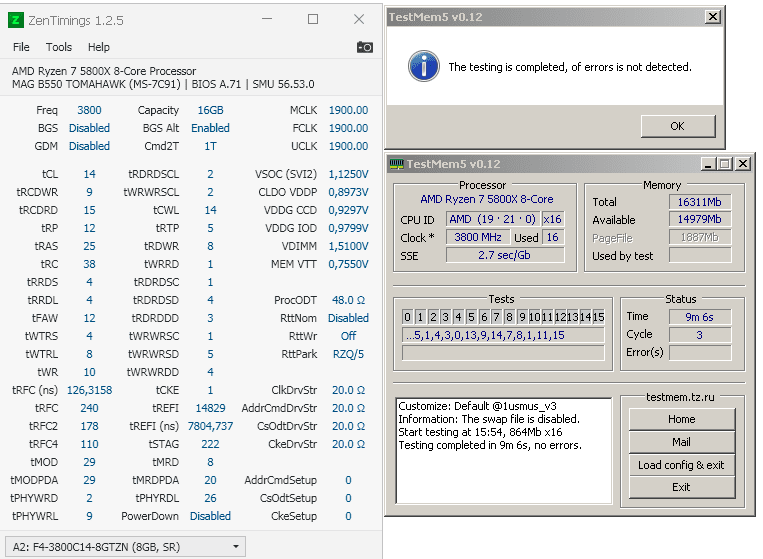Viewport: 763px width, 559px height.
Task: Click the Used threads value 16
Action: point(552,237)
